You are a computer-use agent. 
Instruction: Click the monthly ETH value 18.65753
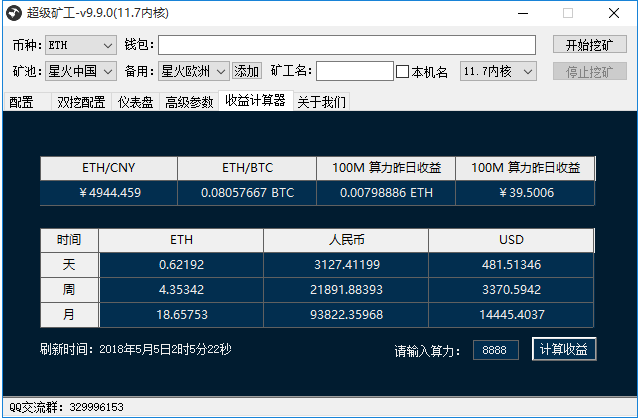point(181,315)
